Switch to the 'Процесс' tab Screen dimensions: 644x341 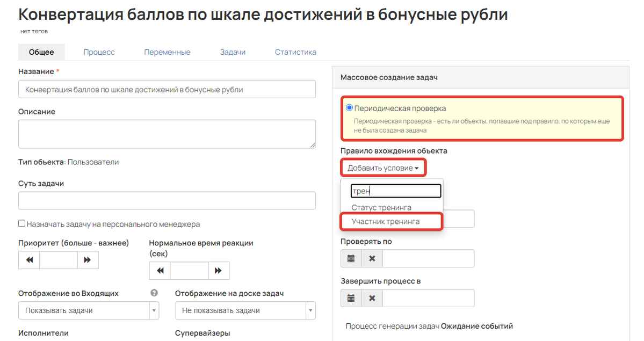pyautogui.click(x=99, y=52)
